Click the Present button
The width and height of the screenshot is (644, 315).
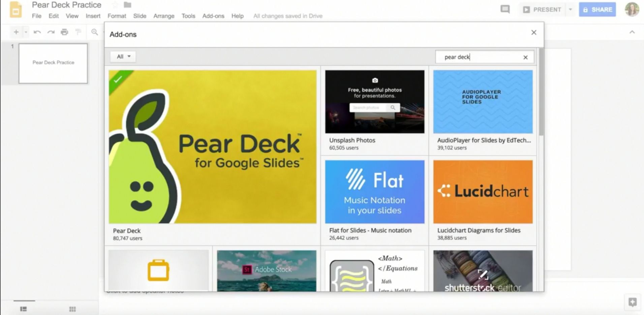coord(542,9)
